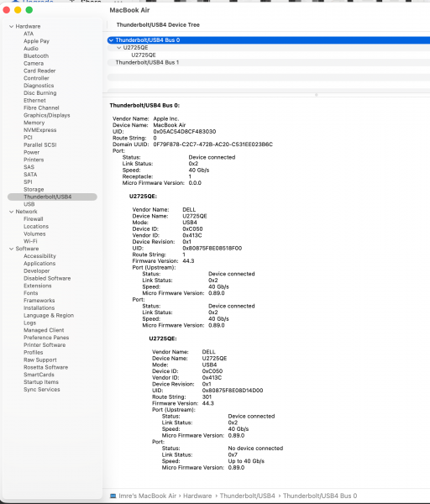This screenshot has width=430, height=504.
Task: Open Logs in the sidebar
Action: [x=29, y=323]
